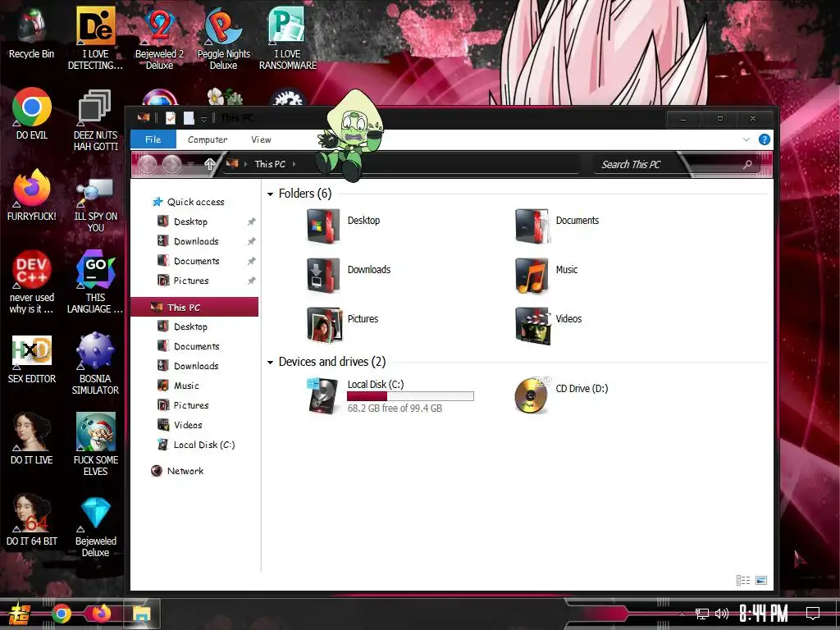Switch to details view layout button
This screenshot has height=630, width=840.
point(743,580)
